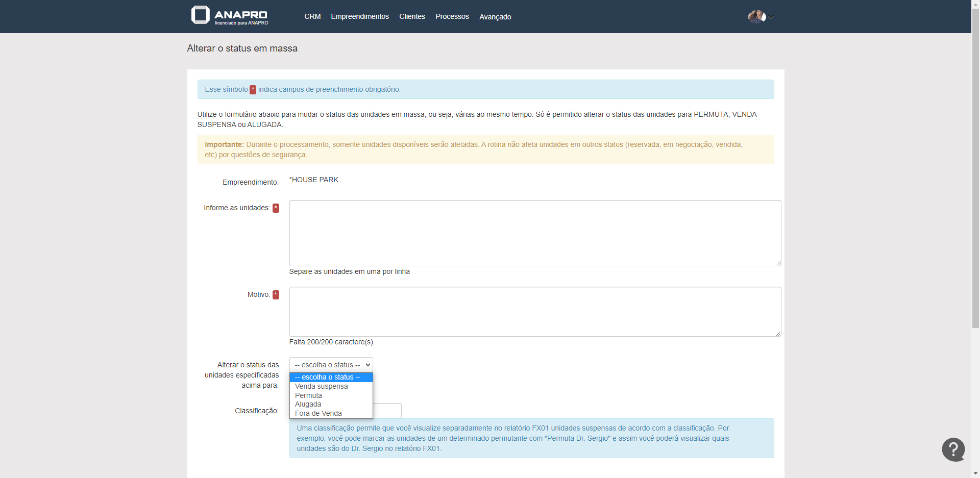Open the Processos menu
Viewport: 980px width, 478px height.
point(452,17)
